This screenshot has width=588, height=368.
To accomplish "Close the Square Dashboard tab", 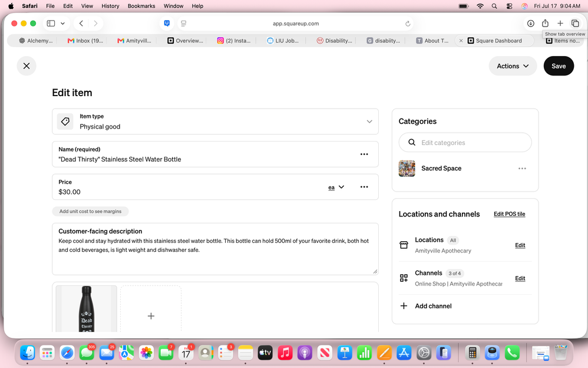I will point(461,41).
